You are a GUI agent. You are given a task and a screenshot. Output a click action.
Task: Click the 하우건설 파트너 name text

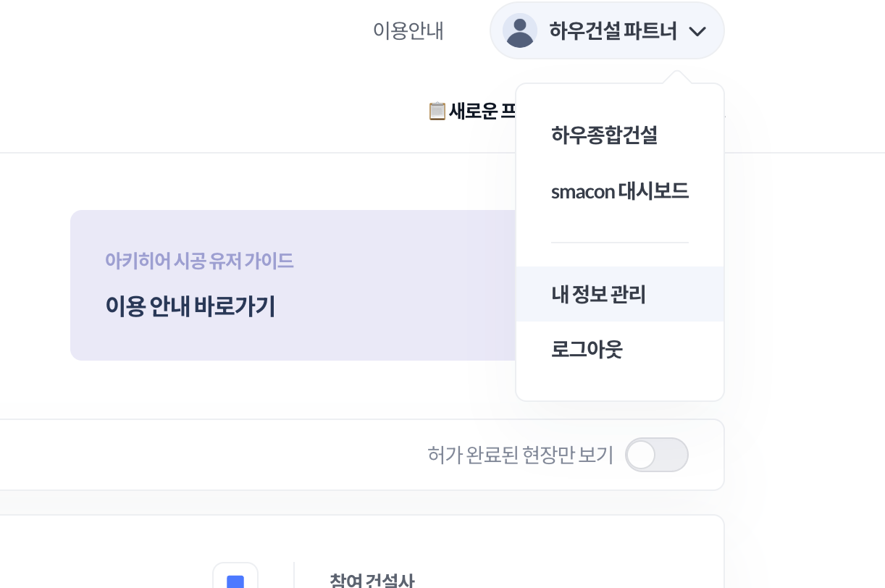point(613,31)
